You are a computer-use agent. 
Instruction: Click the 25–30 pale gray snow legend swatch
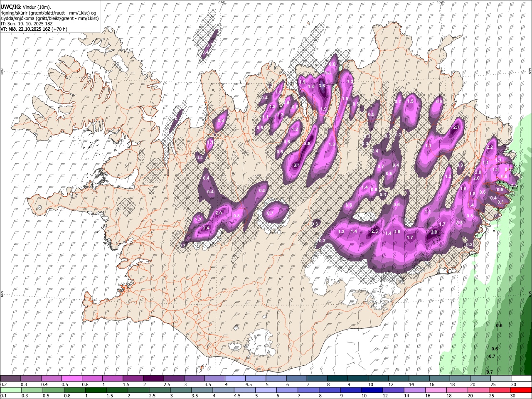pyautogui.click(x=501, y=379)
